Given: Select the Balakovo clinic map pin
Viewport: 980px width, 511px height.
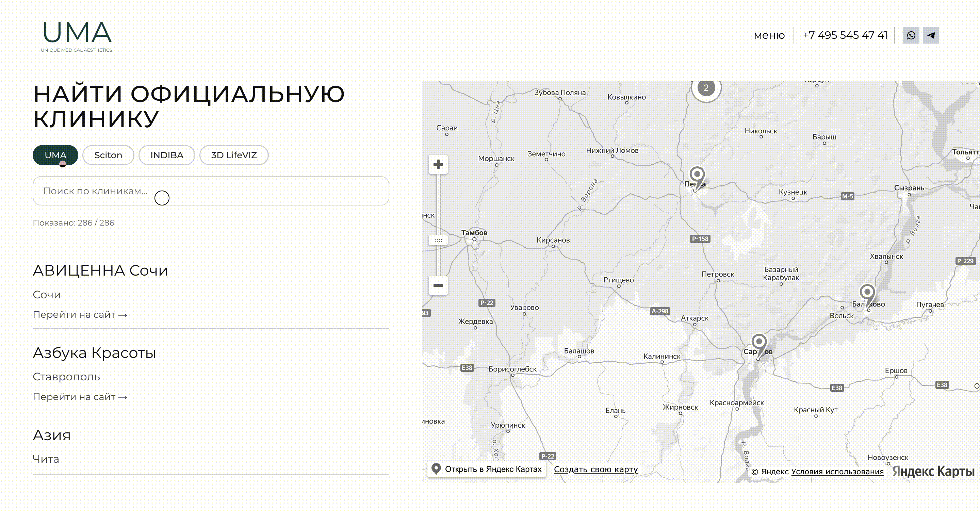Looking at the screenshot, I should (x=867, y=296).
